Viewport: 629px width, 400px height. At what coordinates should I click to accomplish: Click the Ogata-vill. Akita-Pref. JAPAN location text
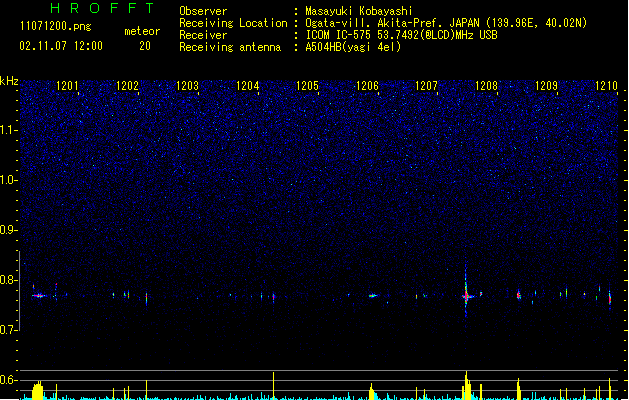pyautogui.click(x=446, y=23)
